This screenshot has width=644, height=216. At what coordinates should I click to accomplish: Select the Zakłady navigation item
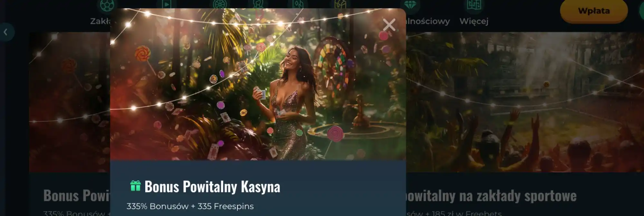pyautogui.click(x=100, y=21)
